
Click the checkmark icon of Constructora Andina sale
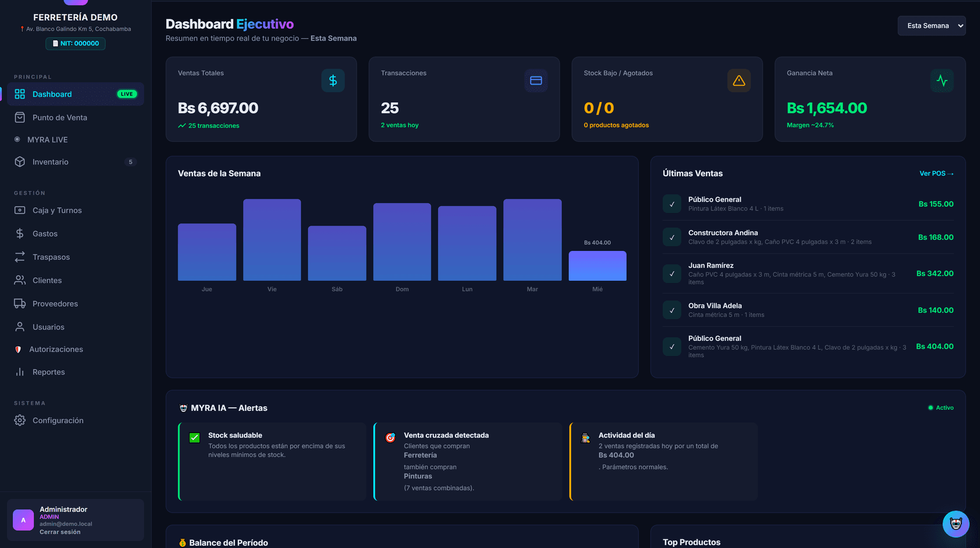[672, 237]
